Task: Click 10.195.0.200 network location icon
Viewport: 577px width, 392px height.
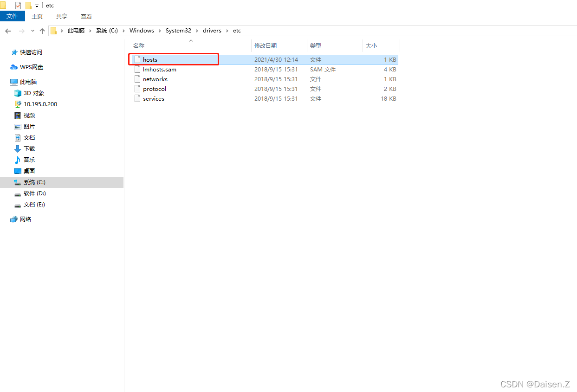Action: point(18,104)
